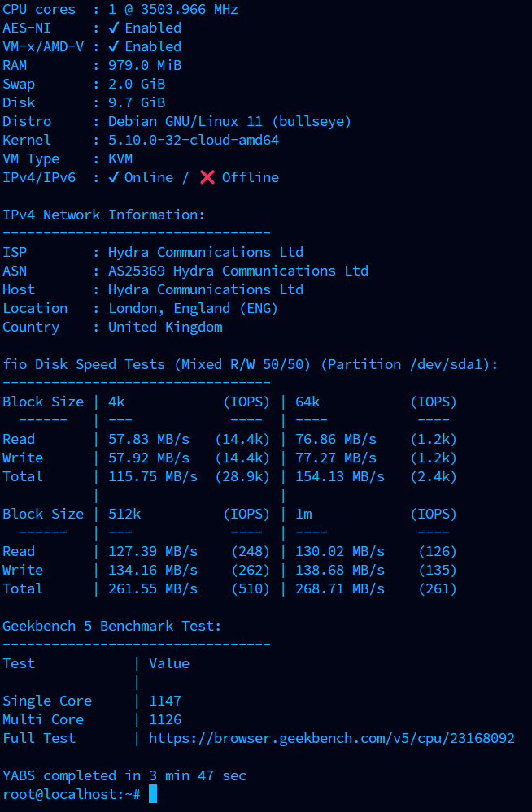Open the Geekbench browser results link
Viewport: 532px width, 812px height.
pyautogui.click(x=332, y=739)
